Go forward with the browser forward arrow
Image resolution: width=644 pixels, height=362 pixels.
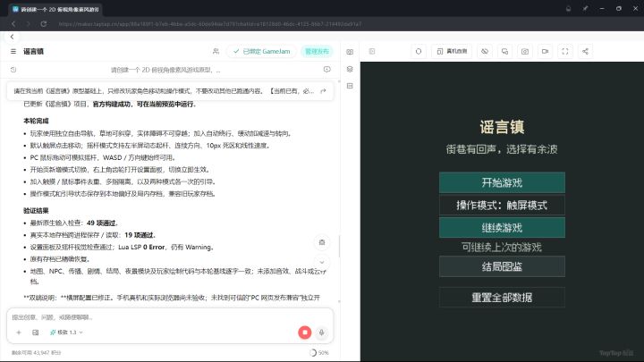pos(29,24)
